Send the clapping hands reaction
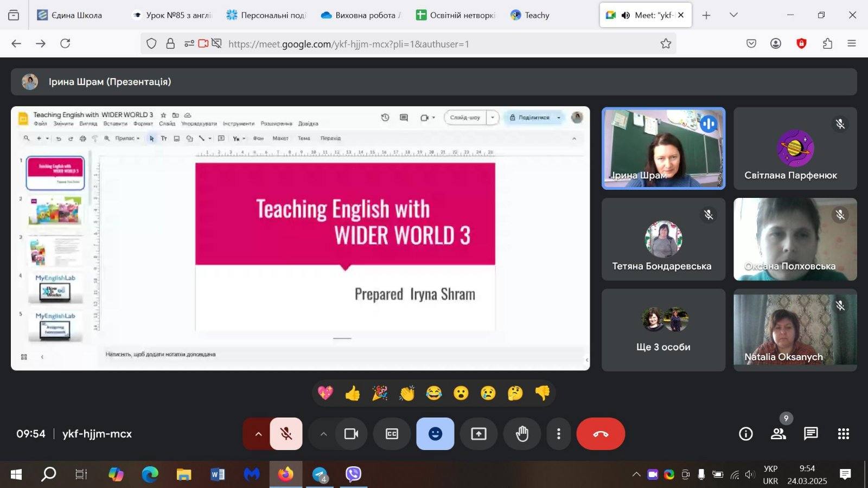The height and width of the screenshot is (488, 868). [407, 393]
